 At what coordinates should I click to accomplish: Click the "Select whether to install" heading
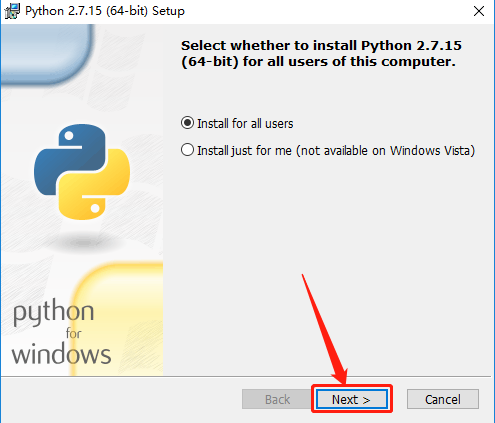click(x=321, y=53)
